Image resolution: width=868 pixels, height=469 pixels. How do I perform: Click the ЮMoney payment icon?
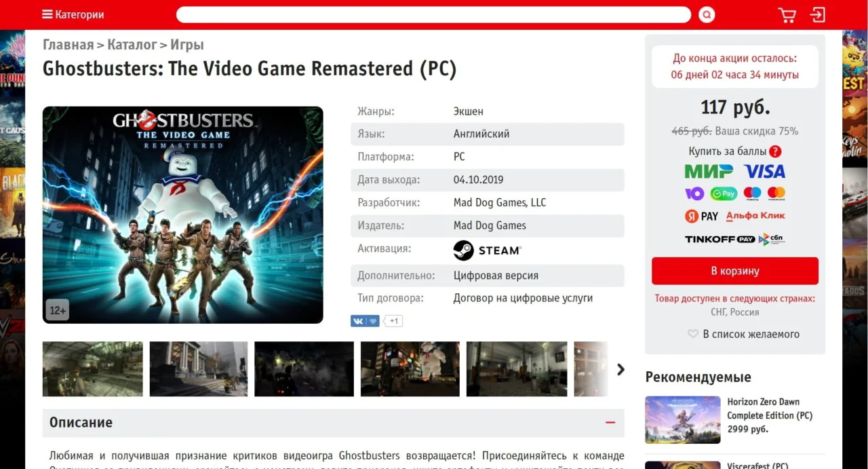tap(694, 193)
